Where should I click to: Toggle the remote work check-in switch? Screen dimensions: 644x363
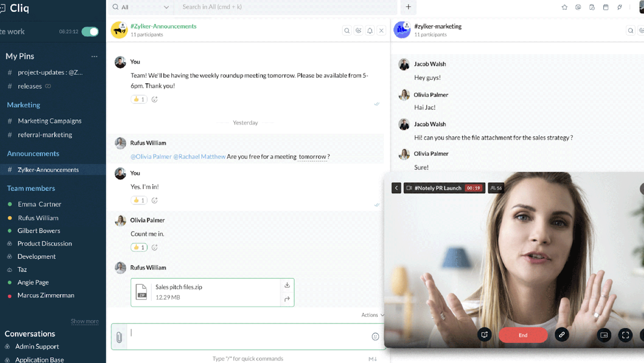[x=90, y=32]
